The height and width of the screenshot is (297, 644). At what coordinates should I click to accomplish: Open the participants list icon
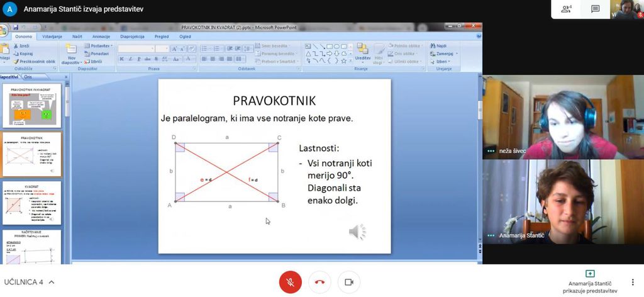click(x=566, y=9)
